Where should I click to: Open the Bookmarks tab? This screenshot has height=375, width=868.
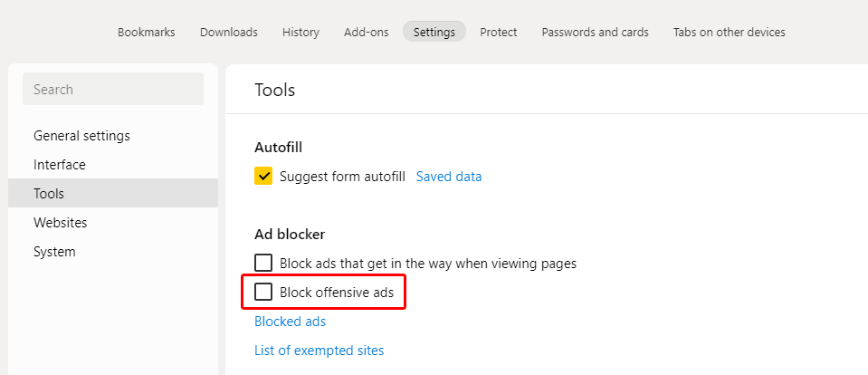pos(146,32)
